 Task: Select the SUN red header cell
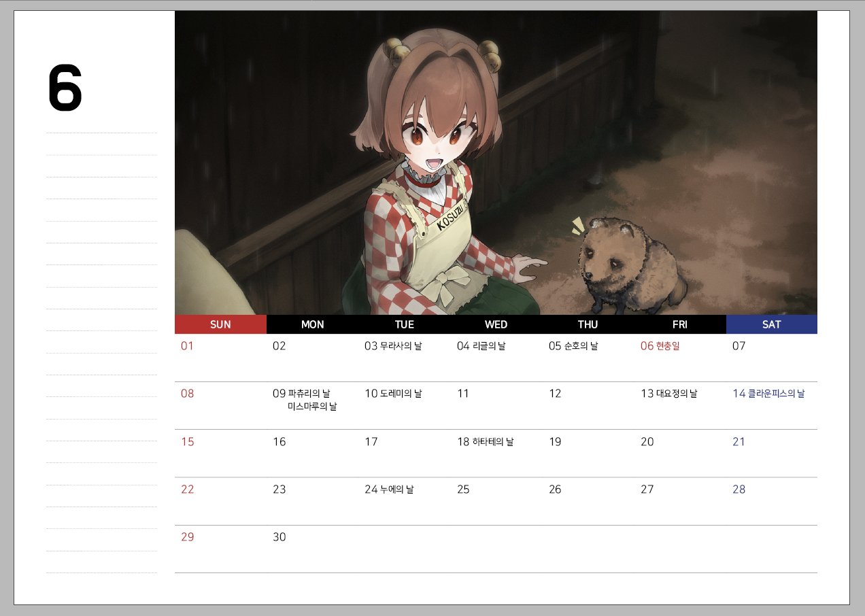(220, 324)
